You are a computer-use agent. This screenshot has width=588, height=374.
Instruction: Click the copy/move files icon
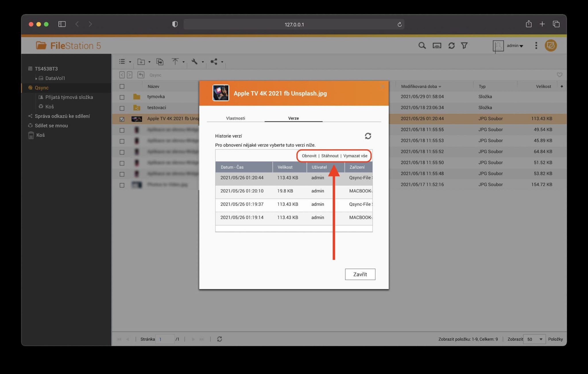(x=160, y=62)
